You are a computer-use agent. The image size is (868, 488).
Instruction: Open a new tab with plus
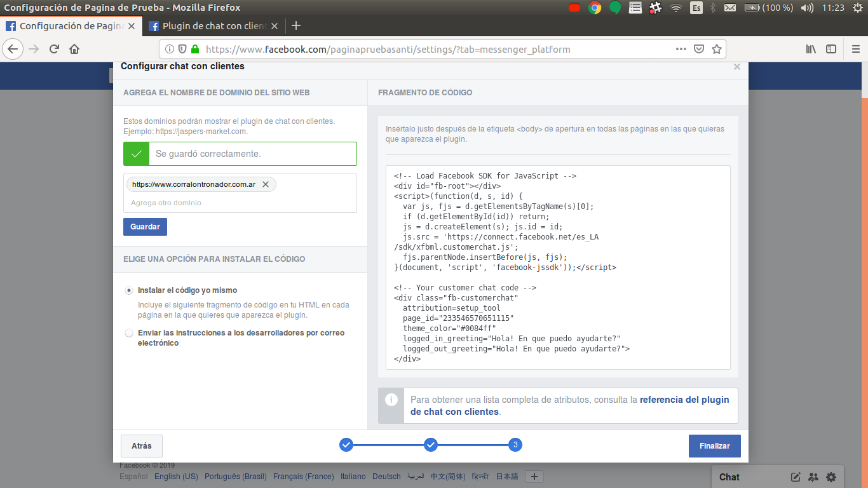(x=295, y=26)
